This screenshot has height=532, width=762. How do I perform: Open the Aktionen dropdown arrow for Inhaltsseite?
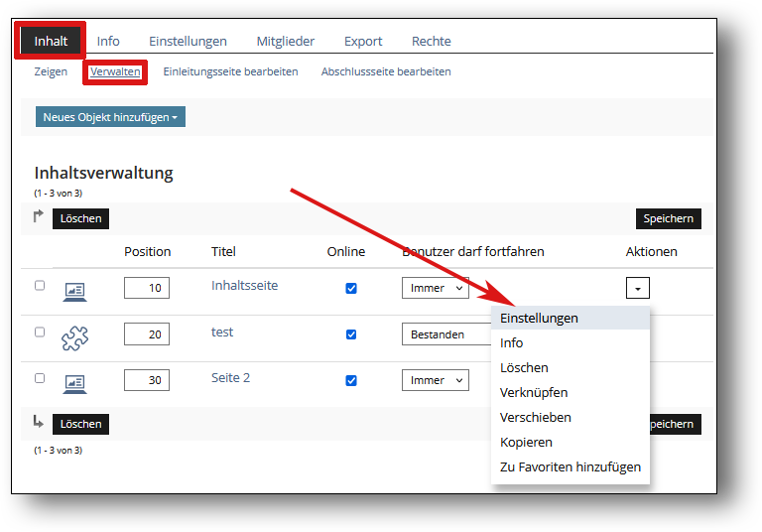point(638,288)
